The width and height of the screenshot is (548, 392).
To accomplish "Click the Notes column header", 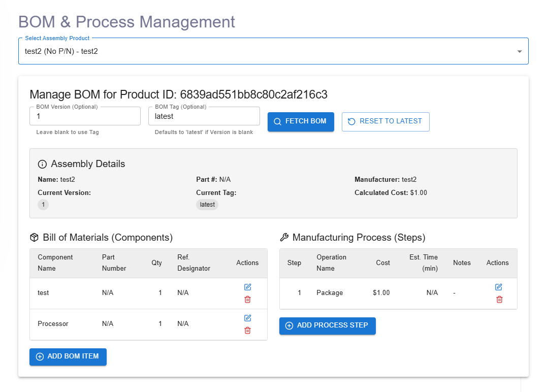I will (x=462, y=263).
